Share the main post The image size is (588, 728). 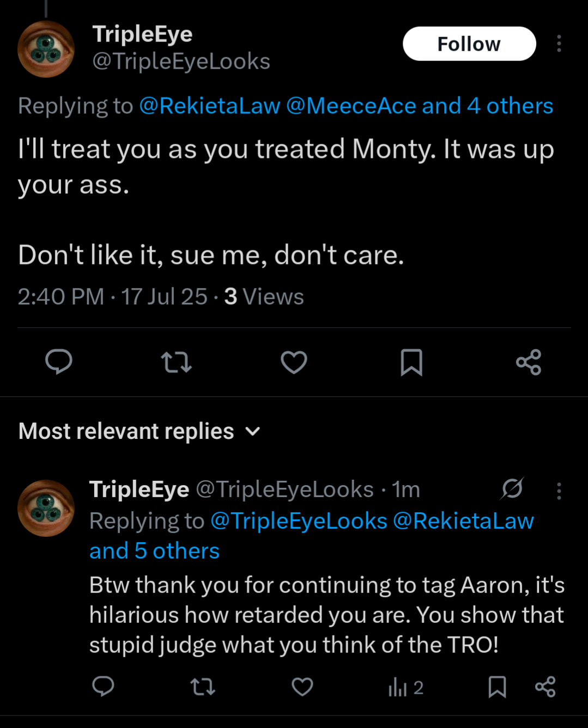(529, 362)
